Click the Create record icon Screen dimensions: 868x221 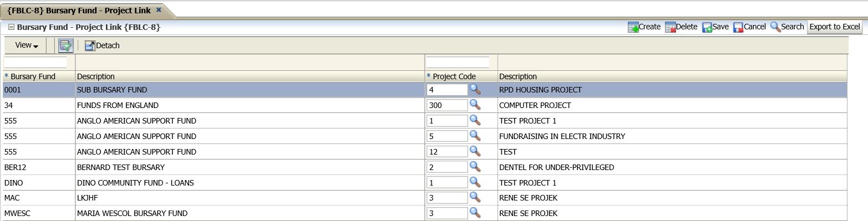coord(633,27)
